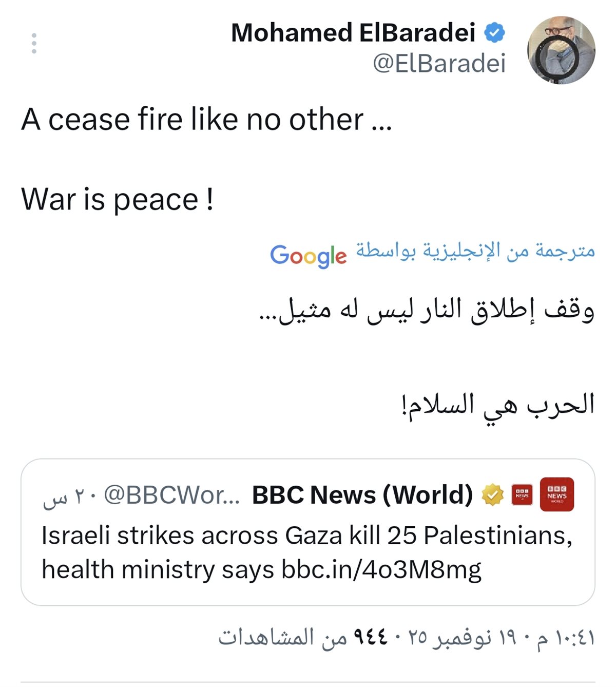
Task: Click the blue verified badge
Action: [495, 33]
